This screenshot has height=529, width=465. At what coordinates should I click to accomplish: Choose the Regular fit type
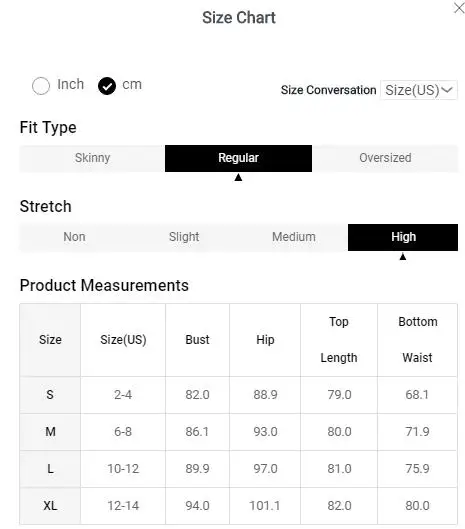(x=238, y=158)
